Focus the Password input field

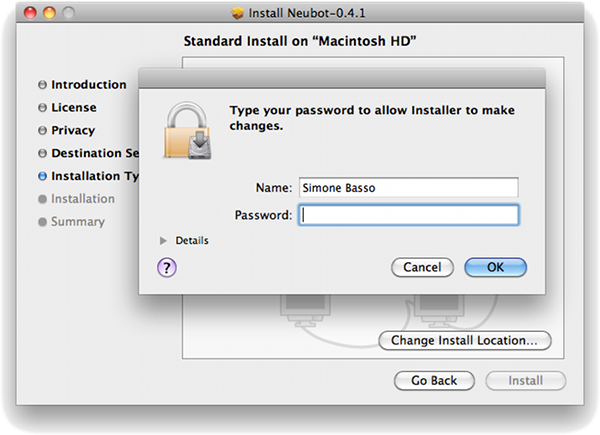tap(409, 215)
